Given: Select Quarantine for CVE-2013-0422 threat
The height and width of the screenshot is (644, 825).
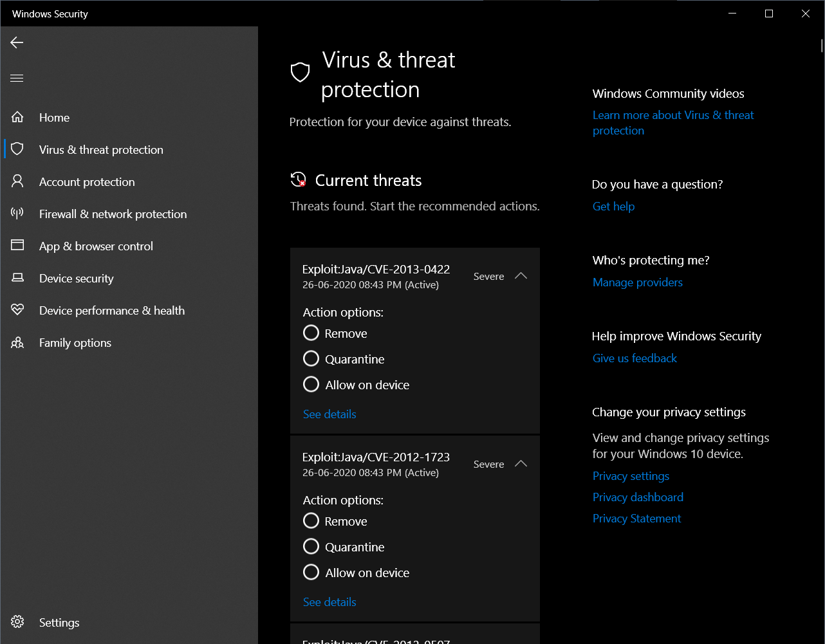Looking at the screenshot, I should click(311, 358).
